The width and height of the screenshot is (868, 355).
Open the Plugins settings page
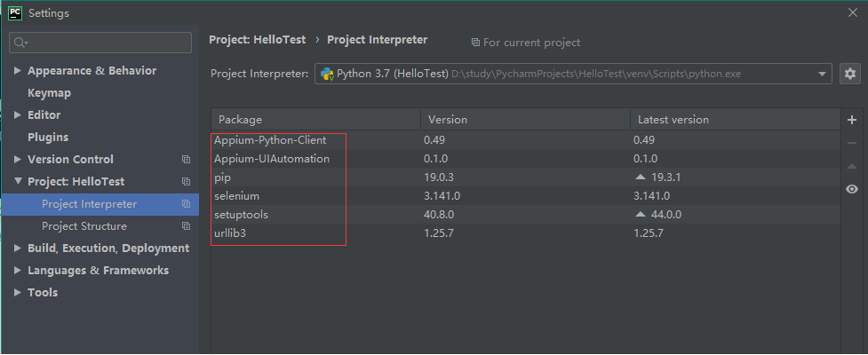point(48,138)
